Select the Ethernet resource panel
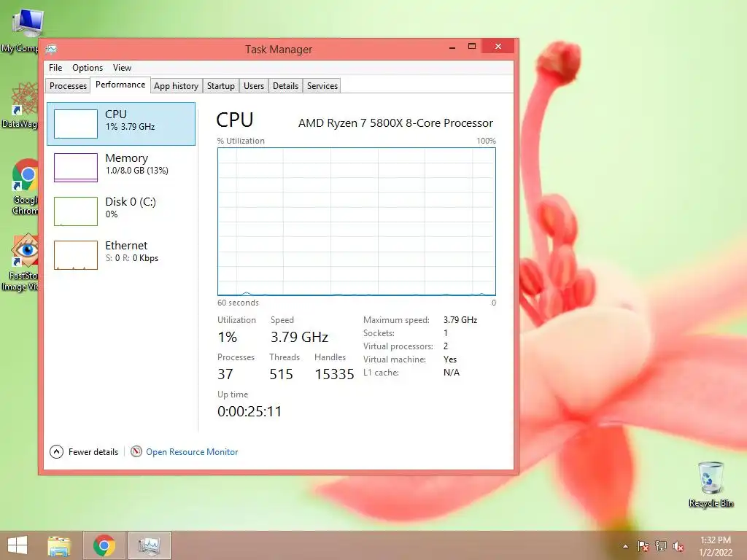Viewport: 747px width, 560px height. click(121, 254)
